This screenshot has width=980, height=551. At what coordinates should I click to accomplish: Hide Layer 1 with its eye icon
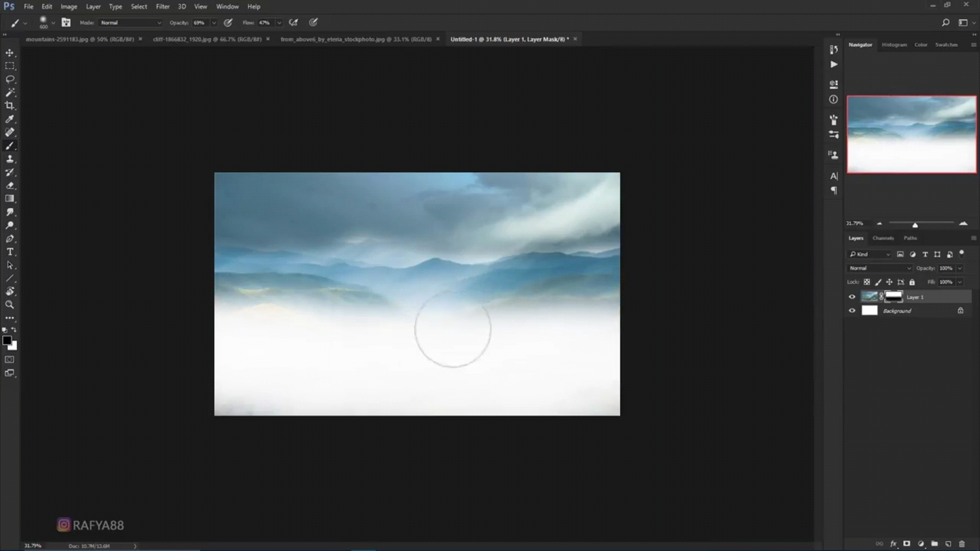(x=852, y=297)
